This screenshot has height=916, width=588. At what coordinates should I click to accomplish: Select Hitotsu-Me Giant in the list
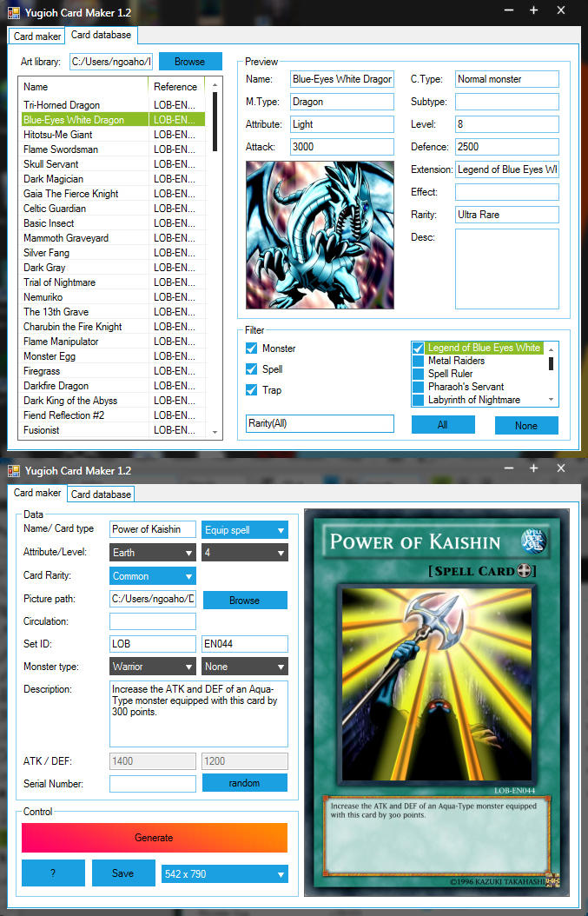click(112, 135)
